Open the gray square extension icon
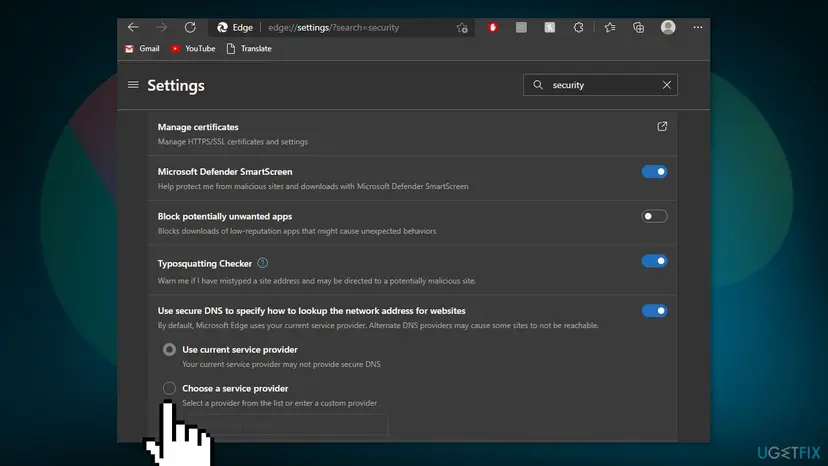Viewport: 828px width, 466px height. 521,27
